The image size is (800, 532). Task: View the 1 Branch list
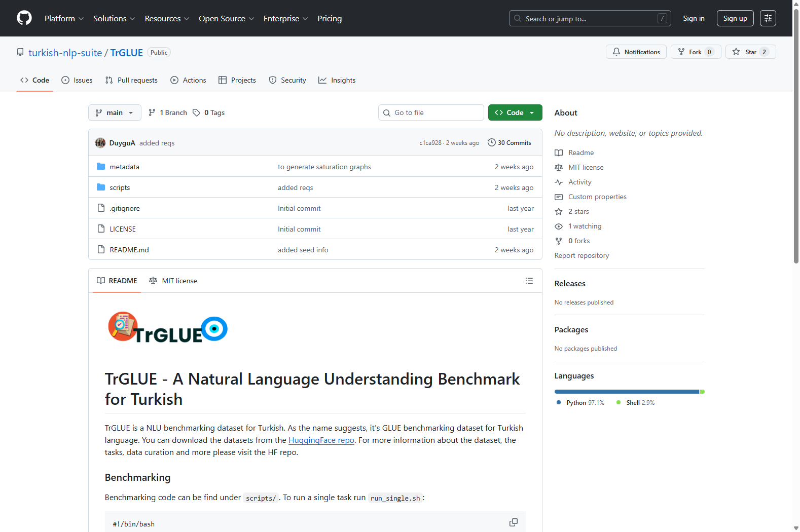[x=168, y=112]
